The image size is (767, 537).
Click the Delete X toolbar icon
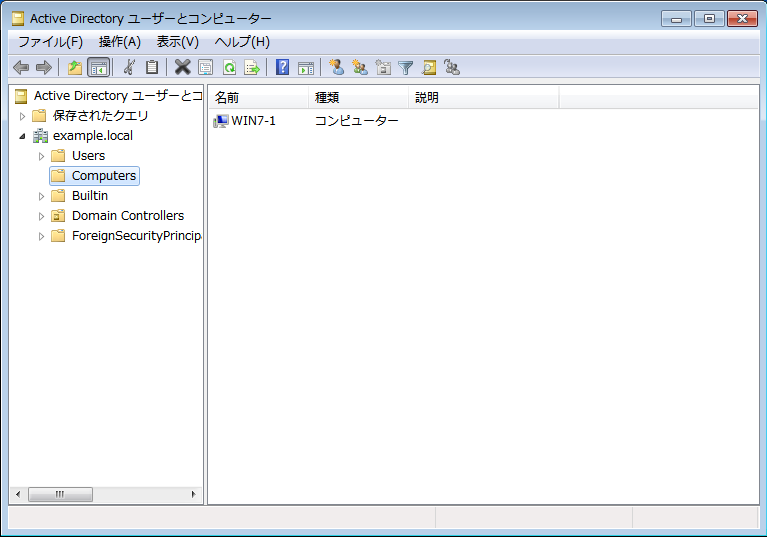click(x=182, y=67)
